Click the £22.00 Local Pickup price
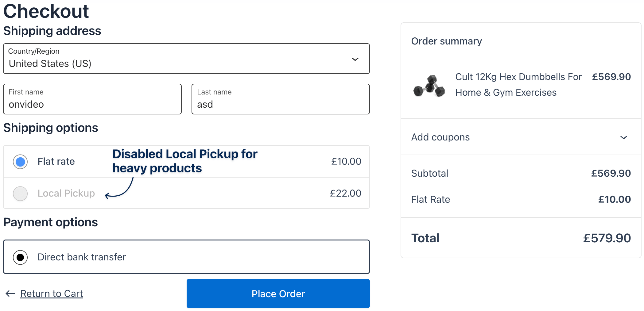This screenshot has width=644, height=311. tap(345, 193)
